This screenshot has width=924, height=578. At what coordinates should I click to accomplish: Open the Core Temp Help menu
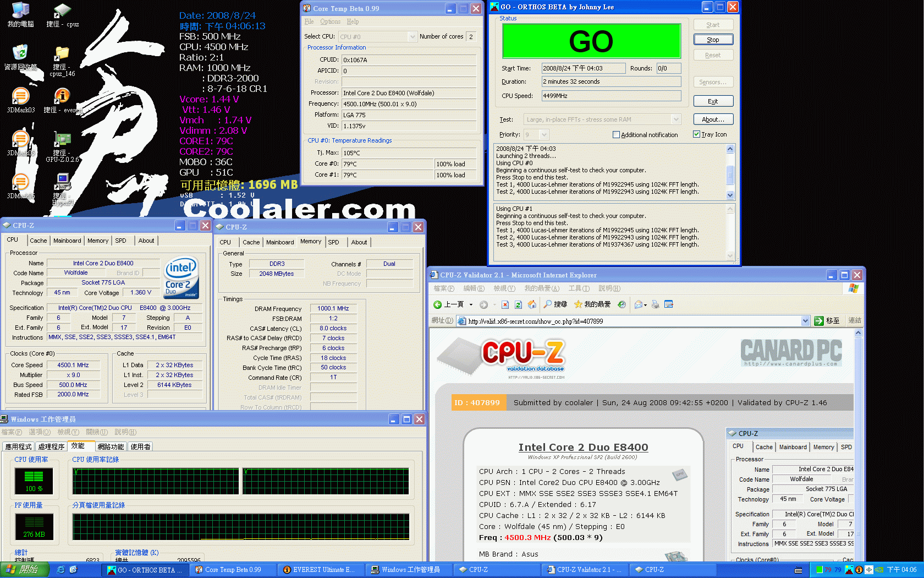(353, 21)
